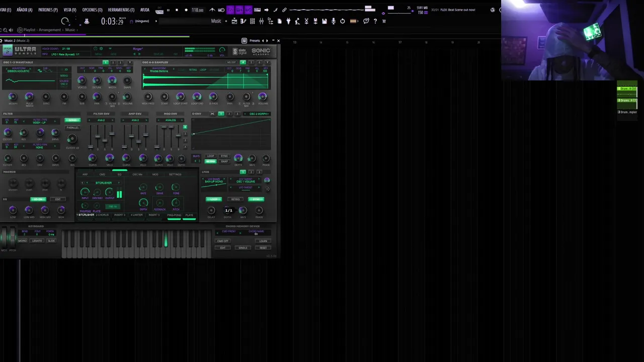Enable MONO keyboard mode
The image size is (644, 362).
pos(23,240)
